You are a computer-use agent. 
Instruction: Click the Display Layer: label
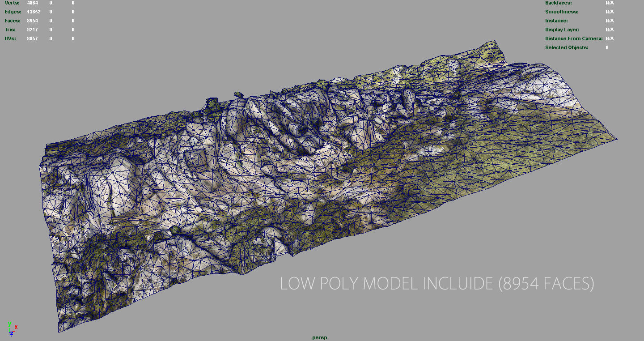coord(562,30)
